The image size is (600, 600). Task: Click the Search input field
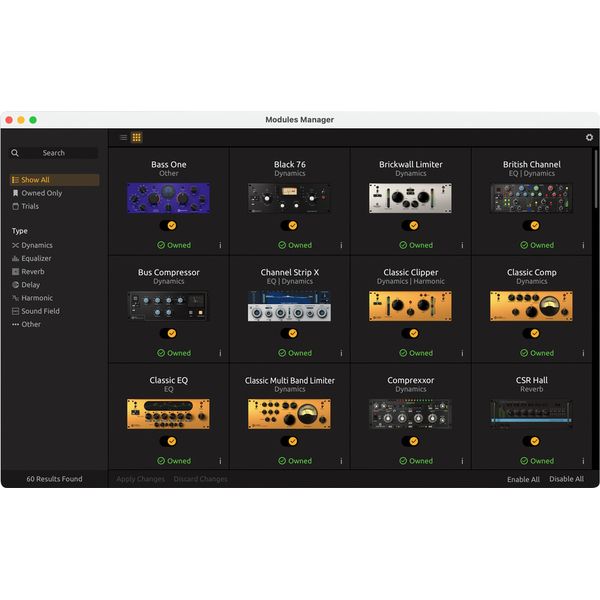click(54, 153)
